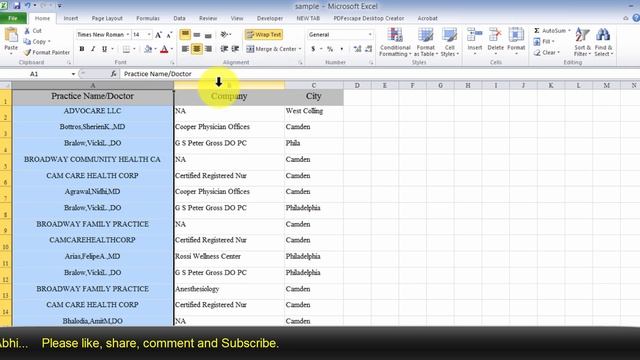Click Find & Select binoculars icon

pyautogui.click(x=603, y=36)
